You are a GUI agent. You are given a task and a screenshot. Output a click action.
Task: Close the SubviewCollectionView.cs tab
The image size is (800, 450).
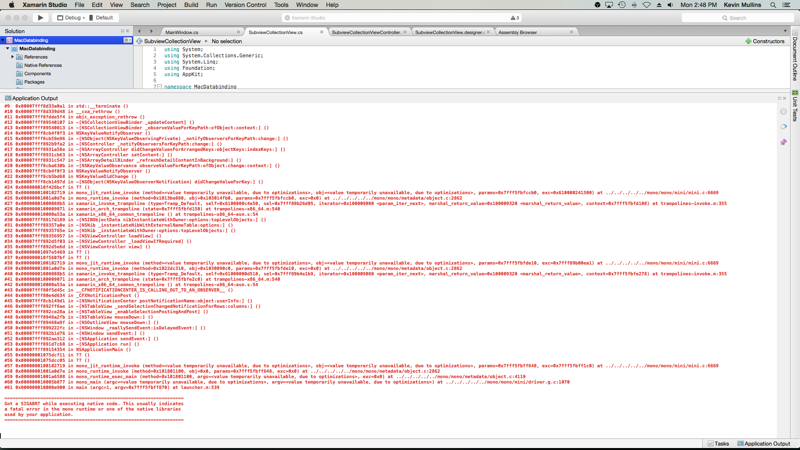click(321, 32)
